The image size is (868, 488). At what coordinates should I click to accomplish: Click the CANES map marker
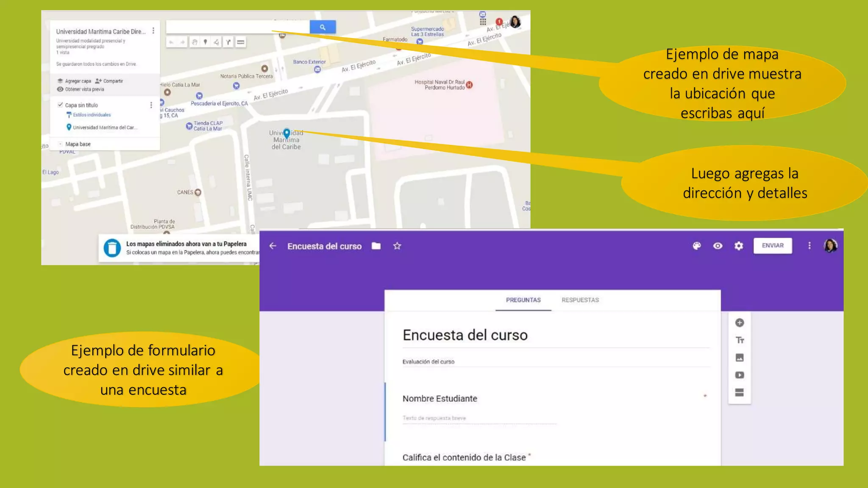pos(198,192)
